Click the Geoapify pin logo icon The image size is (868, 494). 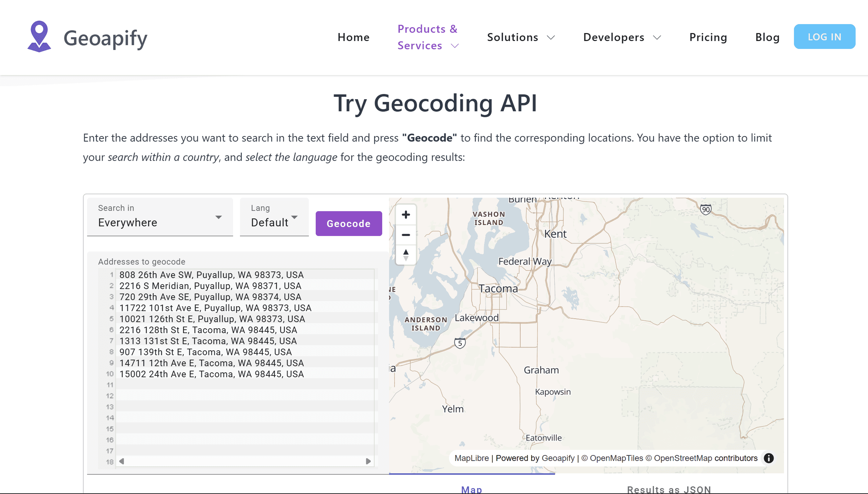pyautogui.click(x=39, y=37)
